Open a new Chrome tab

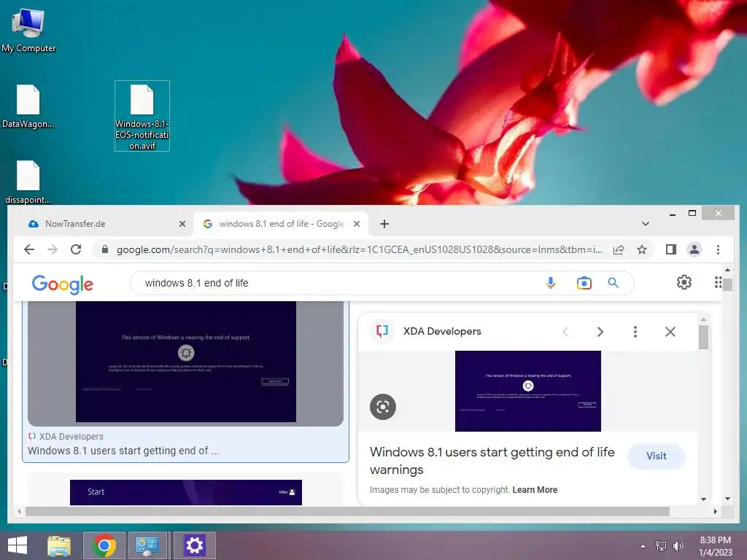tap(384, 224)
